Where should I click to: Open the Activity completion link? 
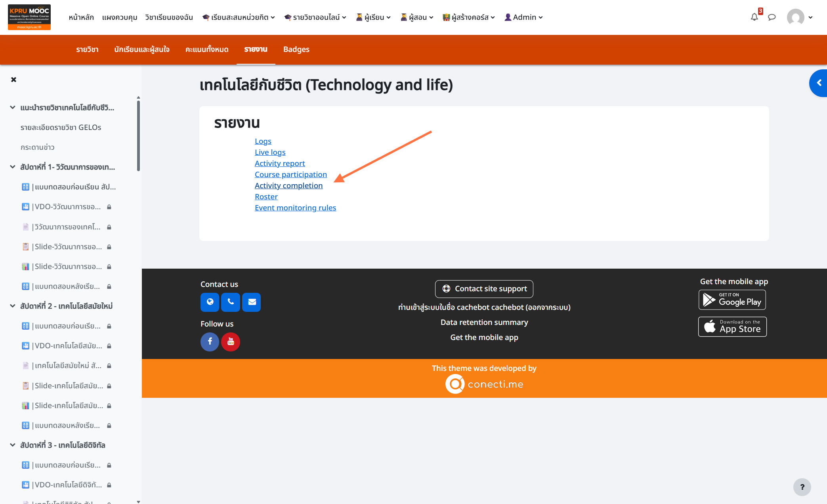[288, 185]
